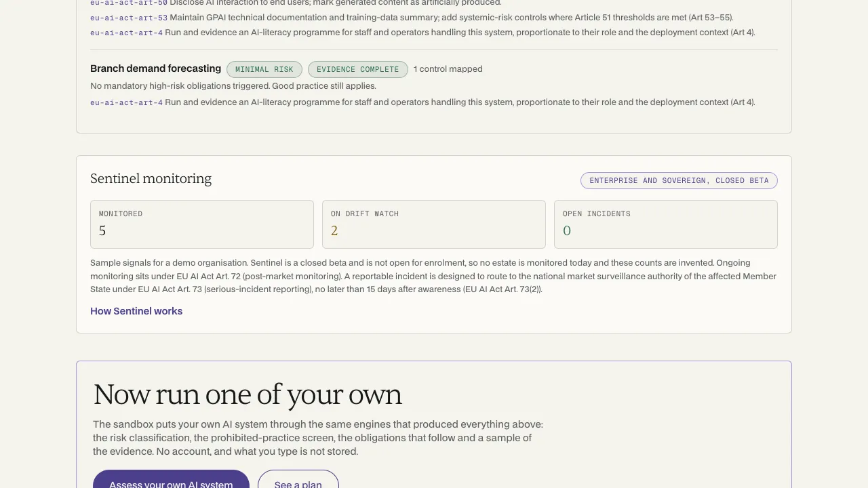Open eu-ai-act-art-4 link above Branch demand forecasting

pyautogui.click(x=127, y=33)
